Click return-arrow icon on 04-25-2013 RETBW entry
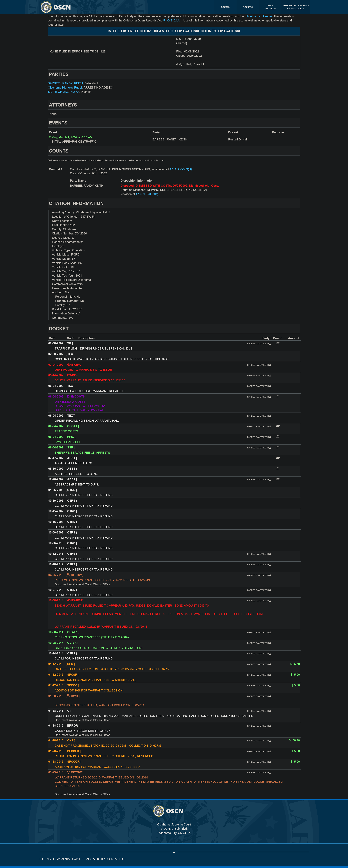Image resolution: width=348 pixels, height=868 pixels. [x=69, y=575]
